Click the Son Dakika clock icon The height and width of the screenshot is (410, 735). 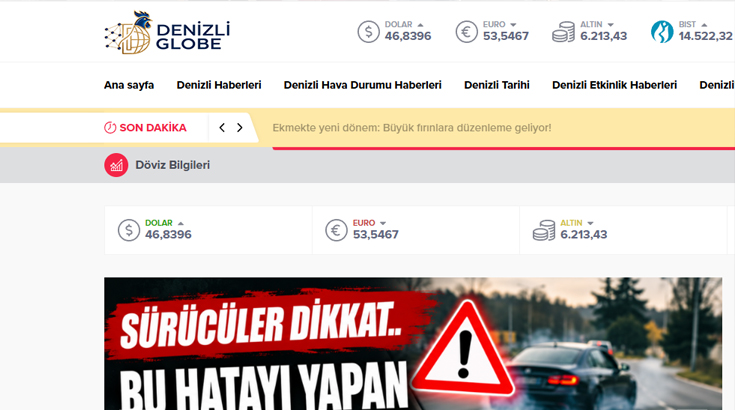coord(110,127)
